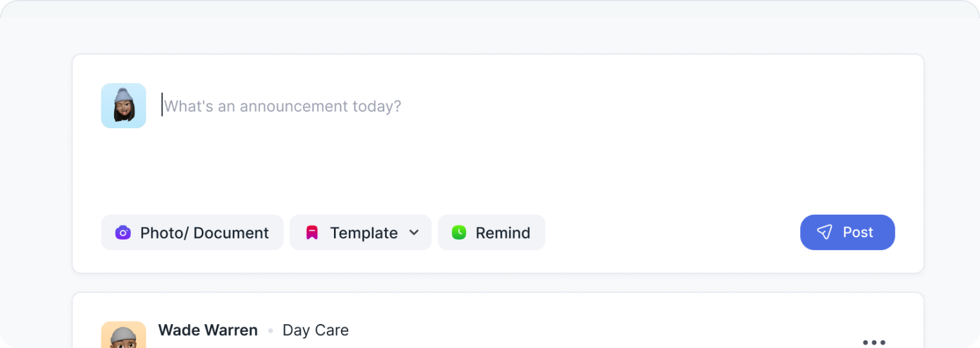Expand the Template dropdown chevron
Viewport: 980px width, 348px height.
(414, 233)
